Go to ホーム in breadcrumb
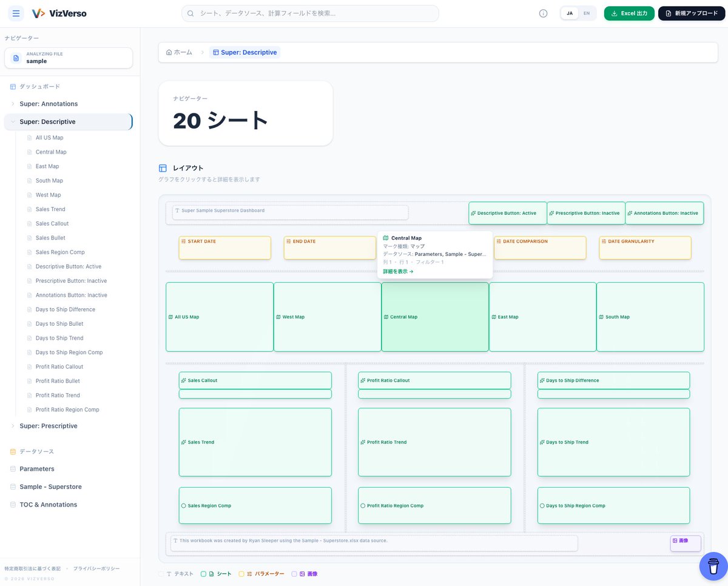728x586 pixels. 179,52
